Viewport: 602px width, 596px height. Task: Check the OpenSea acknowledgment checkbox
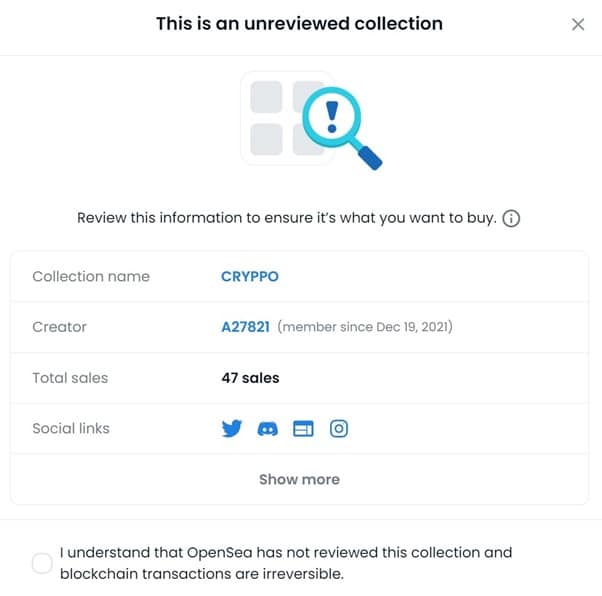(42, 564)
